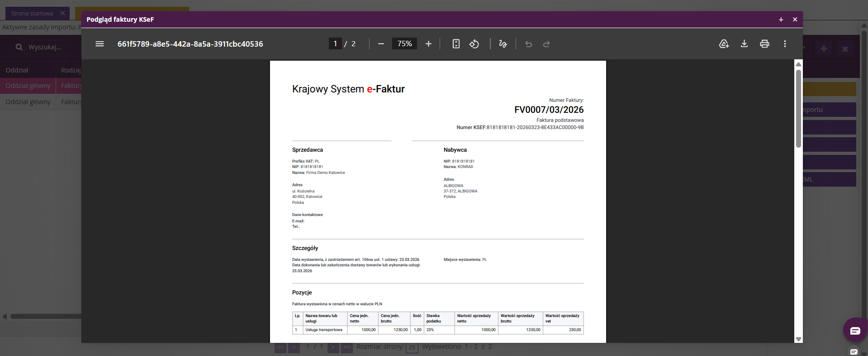Screen dimensions: 868x356
Task: Zoom out the PDF document
Action: (x=381, y=44)
